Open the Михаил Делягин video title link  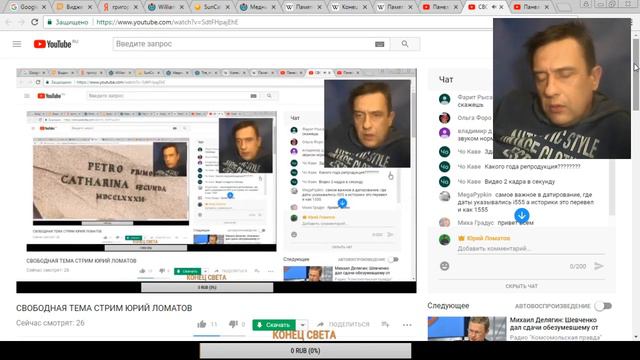pos(554,324)
